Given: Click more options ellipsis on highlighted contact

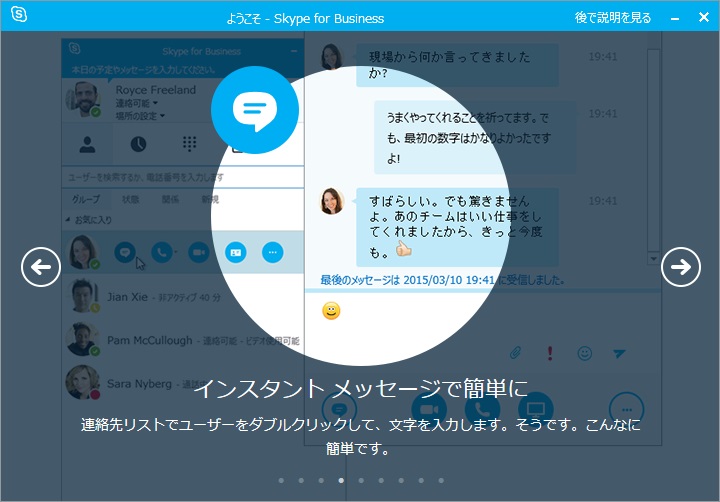Looking at the screenshot, I should (272, 252).
